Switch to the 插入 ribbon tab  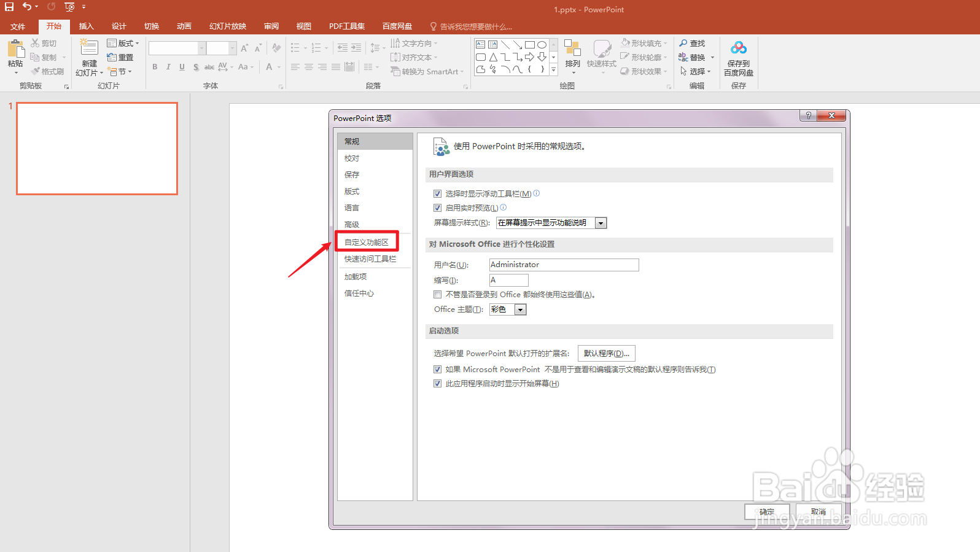(x=87, y=26)
